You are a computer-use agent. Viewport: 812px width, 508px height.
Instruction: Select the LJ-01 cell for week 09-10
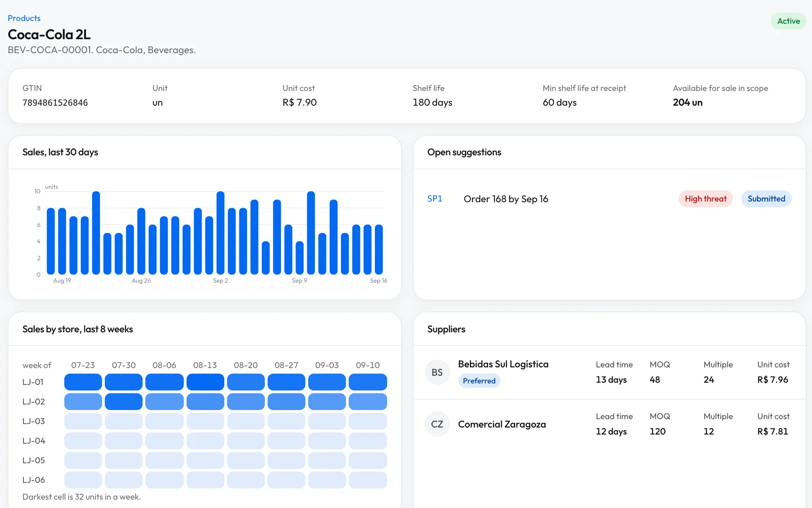[x=368, y=382]
